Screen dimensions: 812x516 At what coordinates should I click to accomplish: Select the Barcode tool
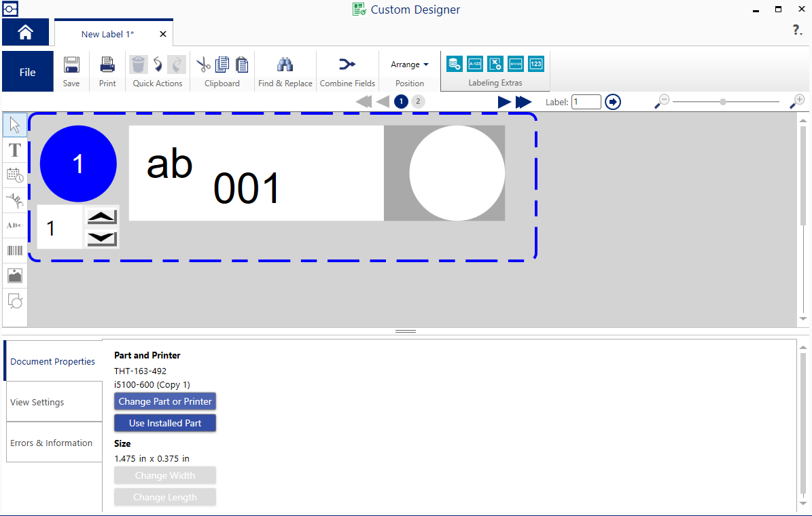point(15,251)
